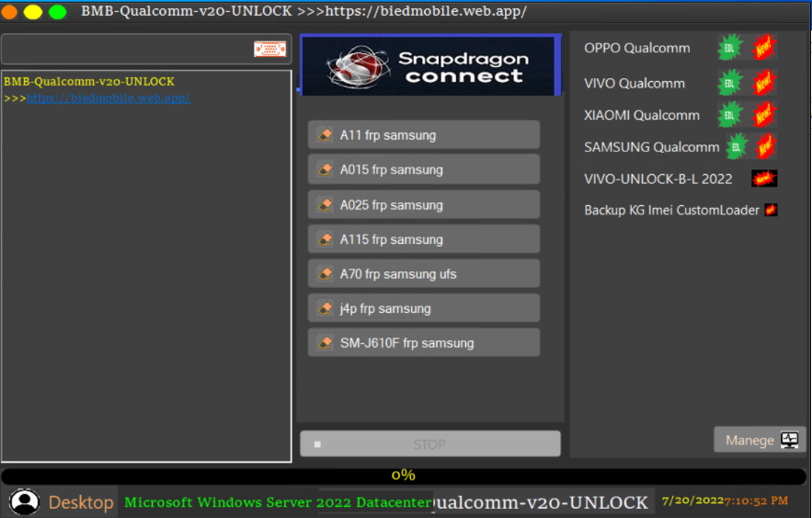Click the SM-J610F frp samsung button

point(424,342)
